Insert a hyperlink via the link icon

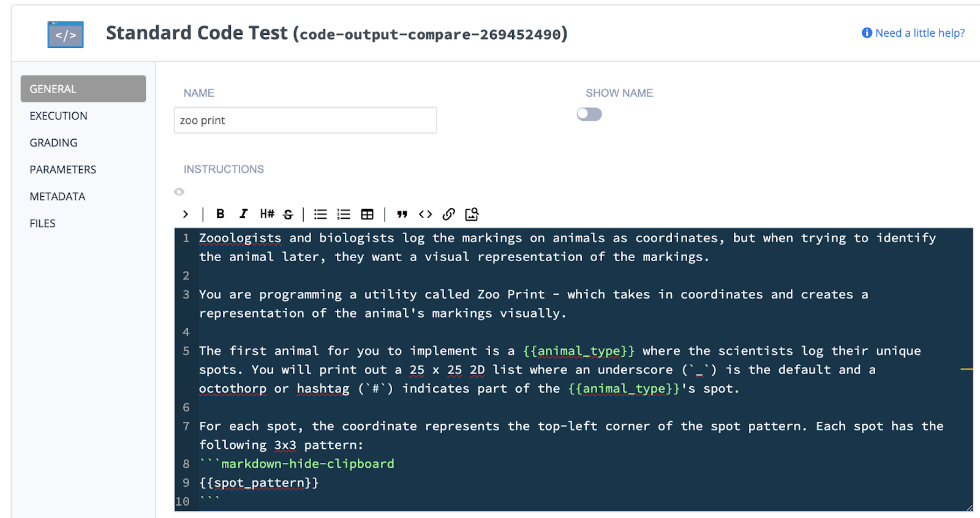click(x=448, y=214)
